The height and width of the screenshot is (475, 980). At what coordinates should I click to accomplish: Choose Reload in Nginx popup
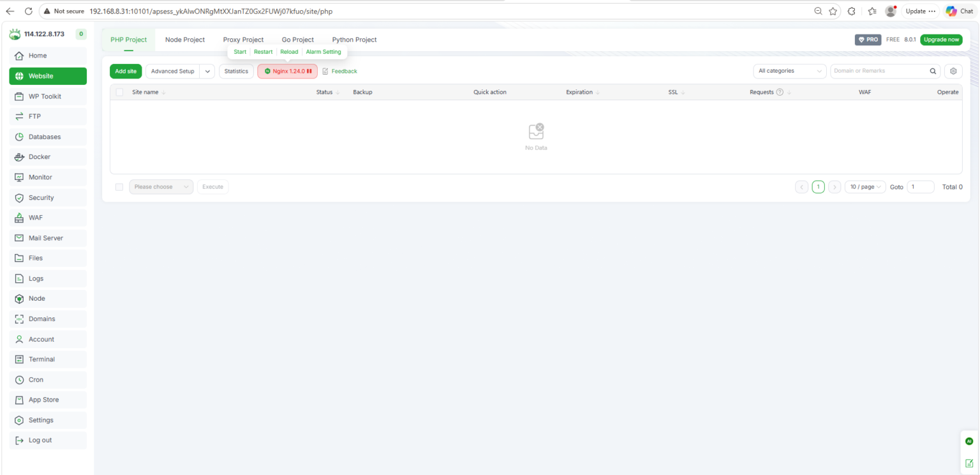(x=289, y=52)
